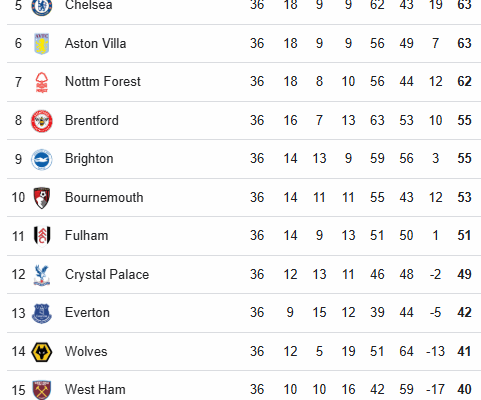Click the West Ham hammers crest
The image size is (481, 400).
click(x=42, y=390)
